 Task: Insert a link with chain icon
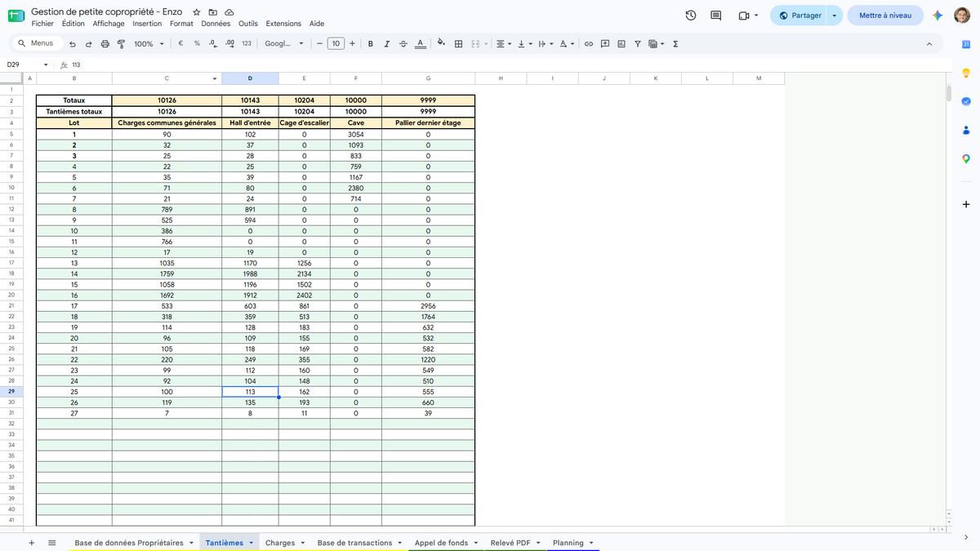tap(588, 44)
